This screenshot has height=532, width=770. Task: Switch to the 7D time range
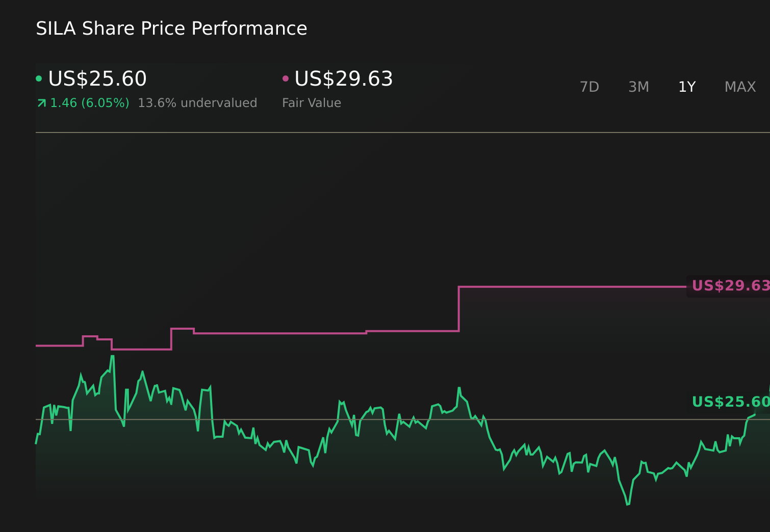[x=589, y=87]
